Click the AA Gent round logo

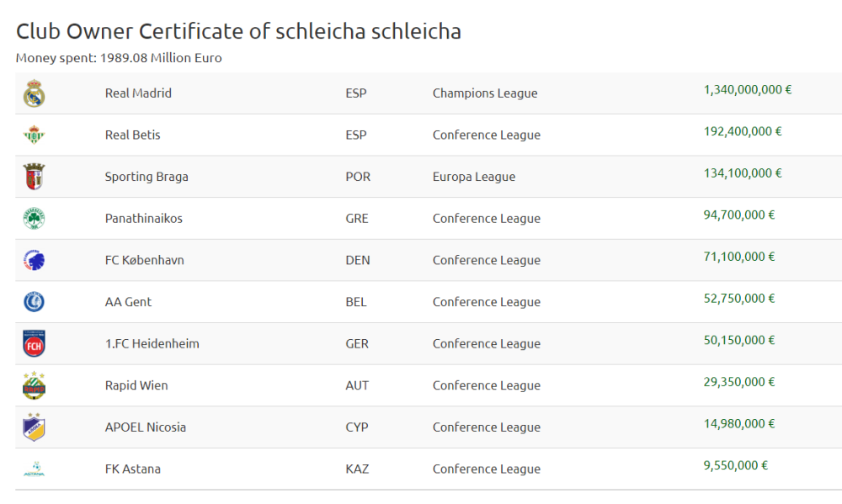34,302
